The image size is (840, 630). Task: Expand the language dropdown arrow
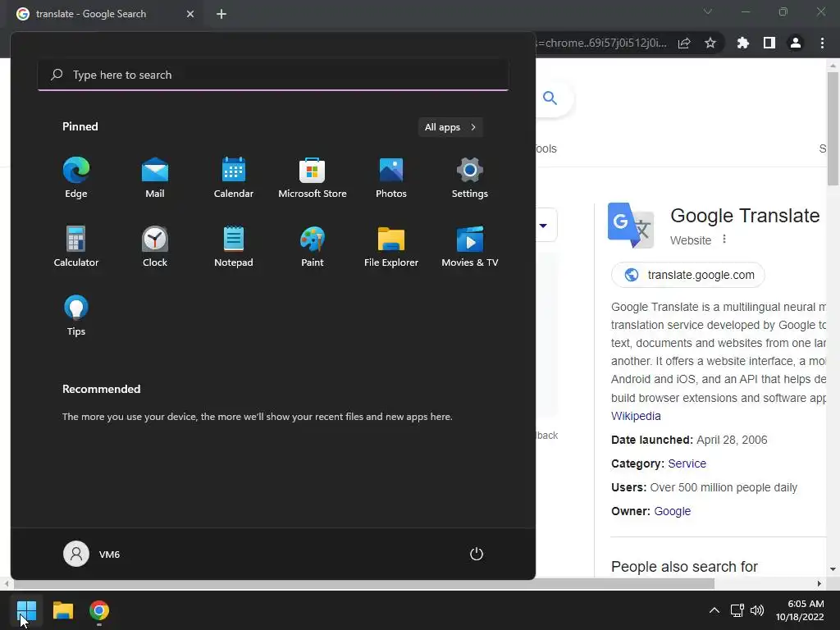click(543, 226)
